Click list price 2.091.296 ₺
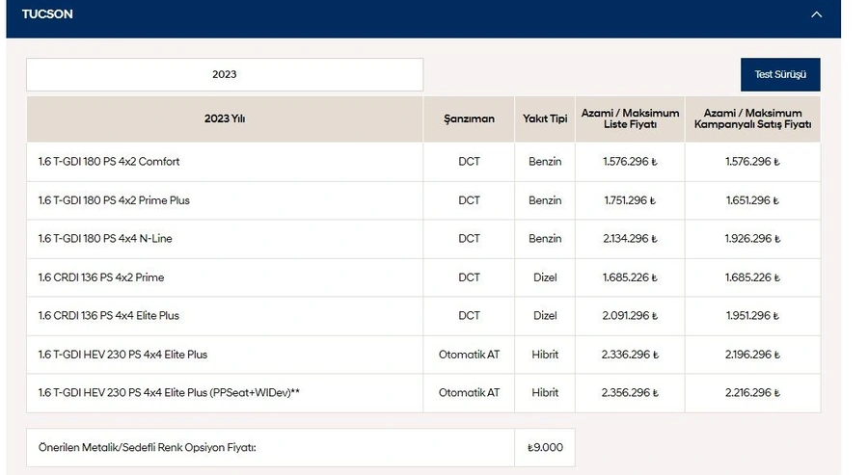868x475 pixels. pos(630,315)
